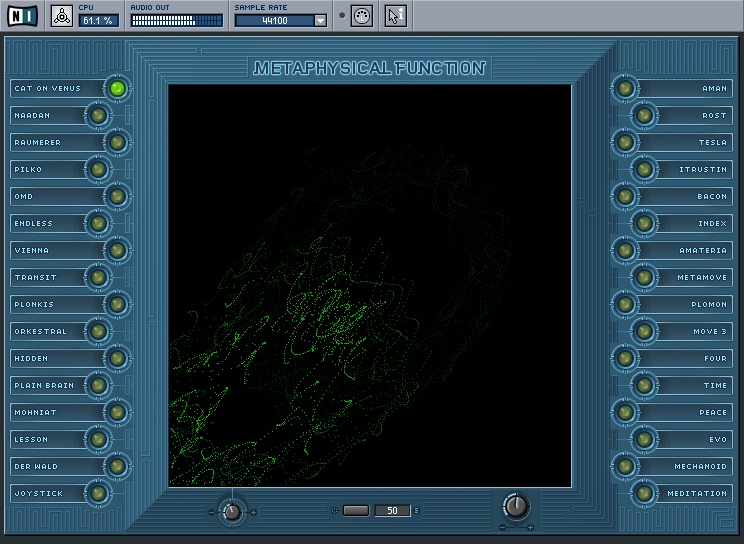Enable the Itrustin preset button
Viewport: 744px width, 544px height.
[x=644, y=169]
